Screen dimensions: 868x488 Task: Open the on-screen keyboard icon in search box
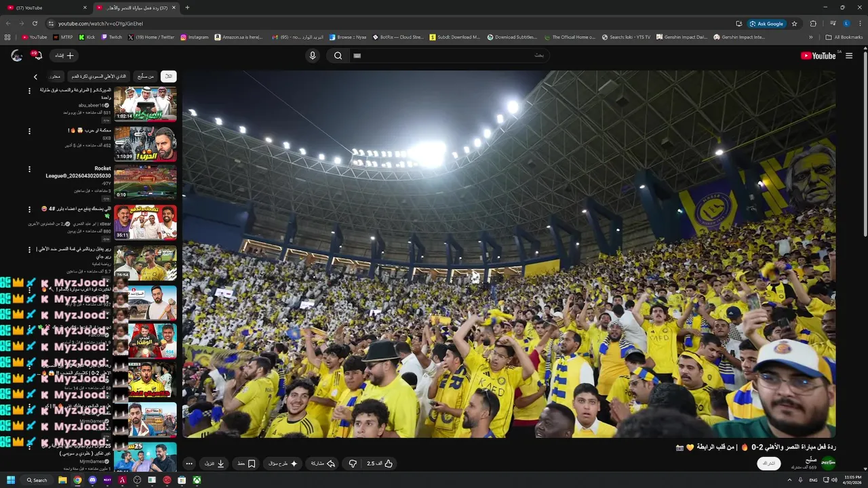tap(357, 56)
